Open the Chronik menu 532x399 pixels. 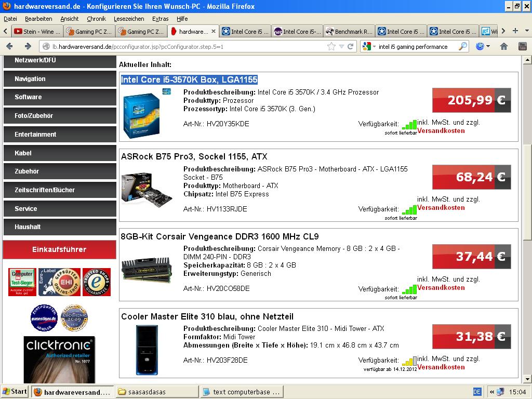click(96, 19)
